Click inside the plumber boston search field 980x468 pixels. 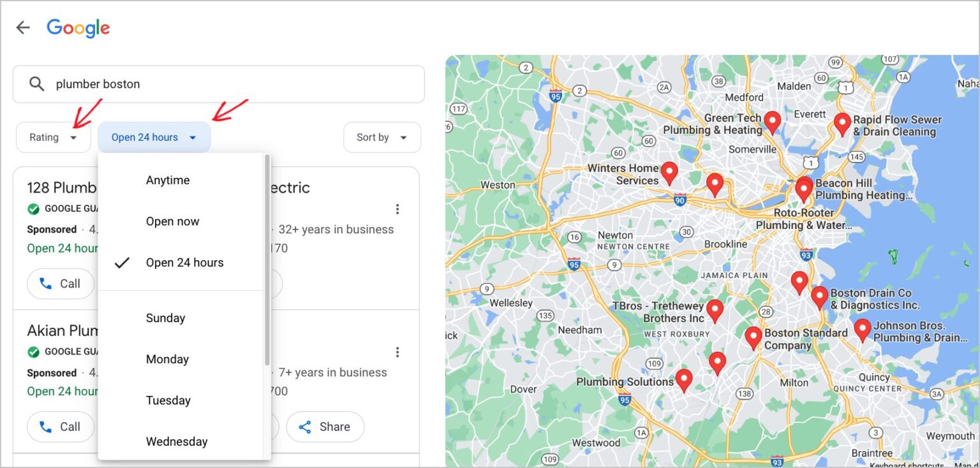(x=160, y=84)
